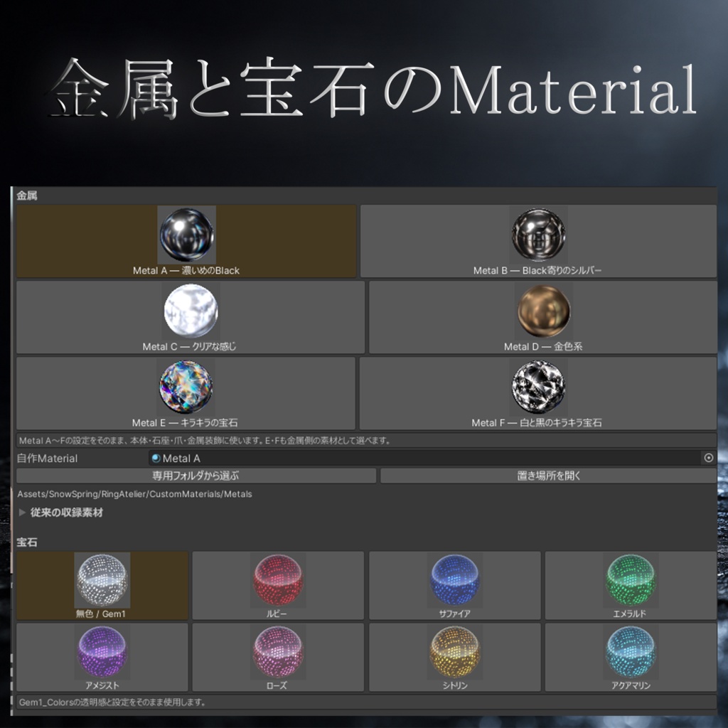Select Metal B Black寄りのシルバー material
This screenshot has width=728, height=728.
pos(538,241)
